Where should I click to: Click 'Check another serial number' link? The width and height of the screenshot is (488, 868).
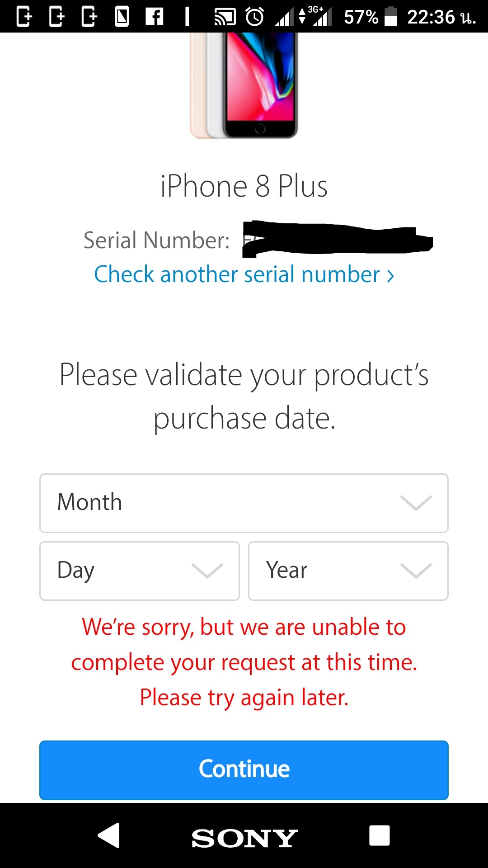pos(244,274)
